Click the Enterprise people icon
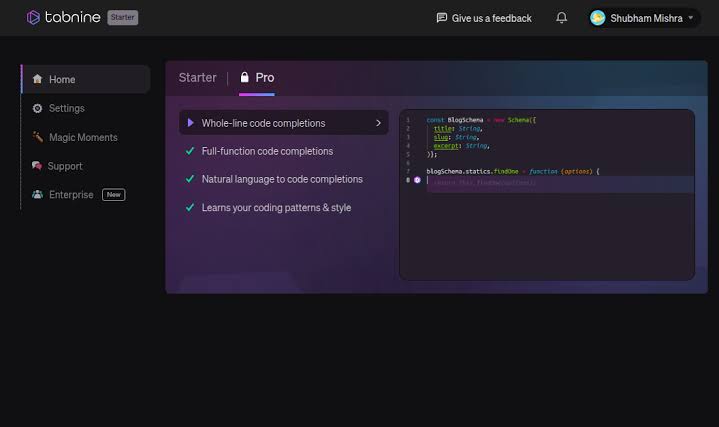This screenshot has height=427, width=719. (x=38, y=194)
